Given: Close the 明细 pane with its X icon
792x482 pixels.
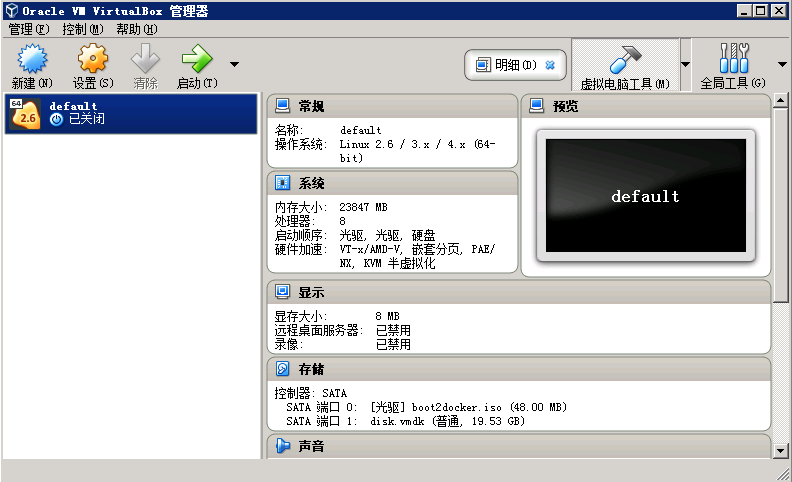Looking at the screenshot, I should [550, 65].
